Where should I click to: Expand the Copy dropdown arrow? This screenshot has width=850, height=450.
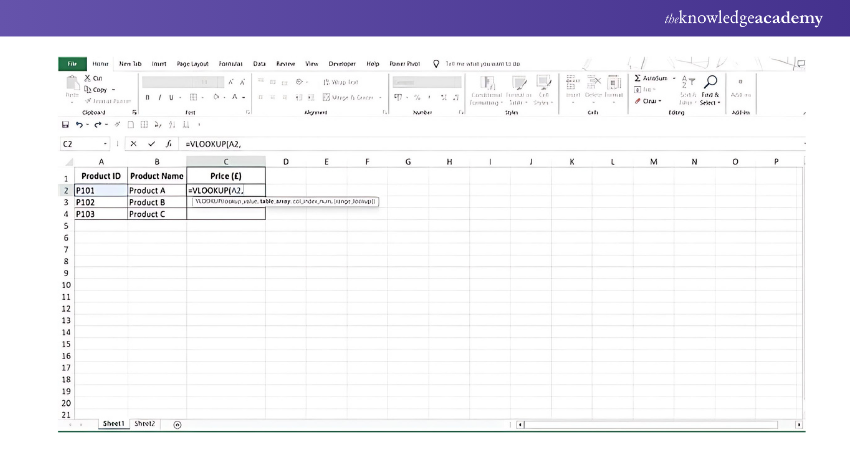pyautogui.click(x=113, y=89)
